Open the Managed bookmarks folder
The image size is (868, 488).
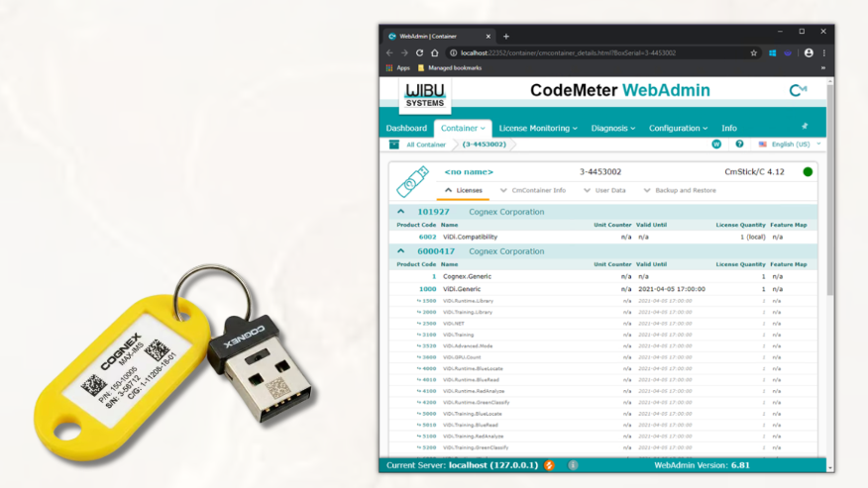450,68
